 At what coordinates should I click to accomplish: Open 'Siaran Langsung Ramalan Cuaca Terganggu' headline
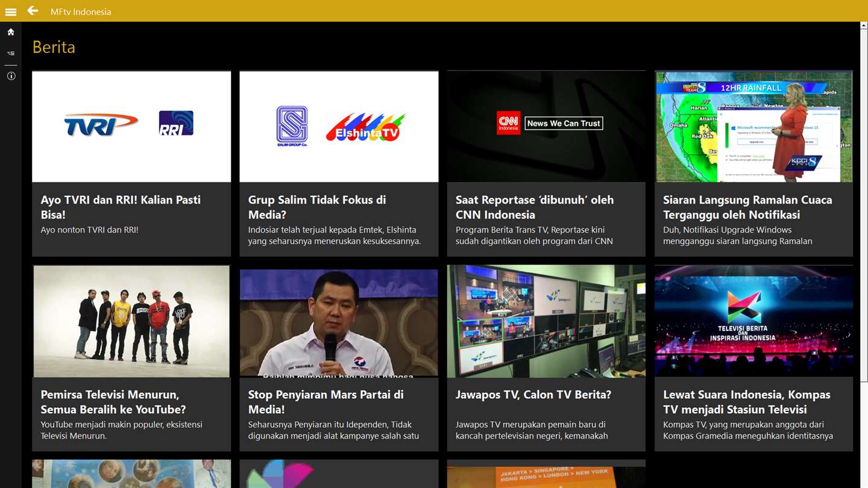click(747, 207)
